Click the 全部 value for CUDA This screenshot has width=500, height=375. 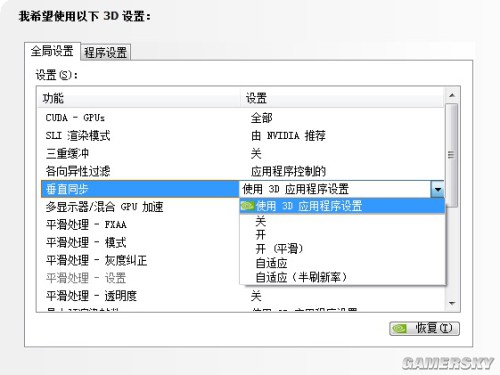(262, 118)
